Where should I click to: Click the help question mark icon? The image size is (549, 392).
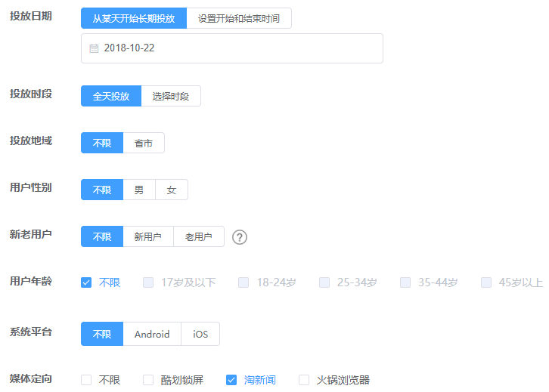pos(240,237)
